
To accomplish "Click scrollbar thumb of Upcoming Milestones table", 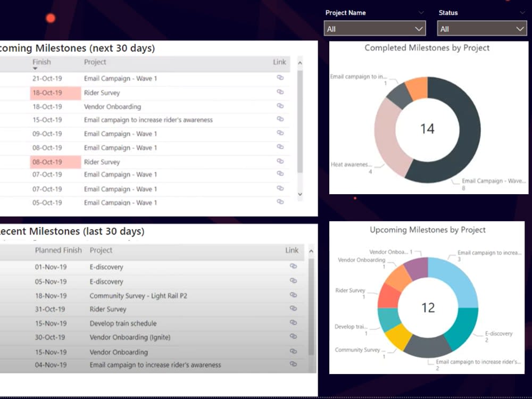I will [300, 121].
